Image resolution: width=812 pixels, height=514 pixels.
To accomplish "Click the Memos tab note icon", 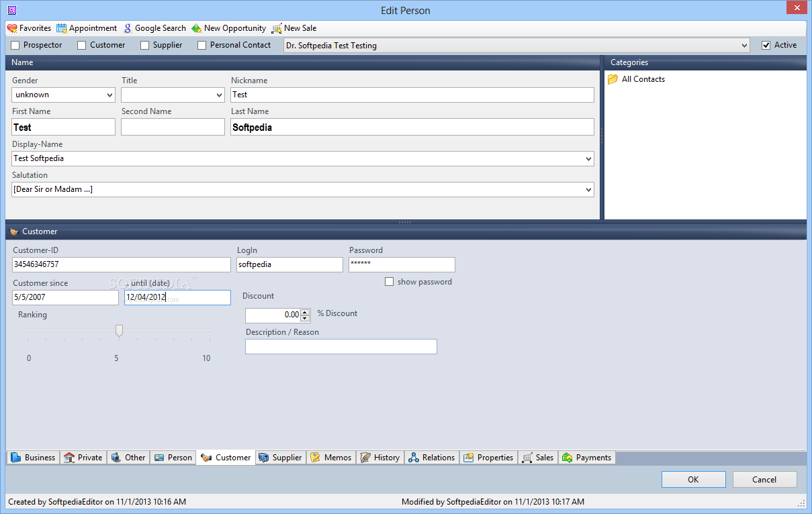I will click(x=315, y=458).
